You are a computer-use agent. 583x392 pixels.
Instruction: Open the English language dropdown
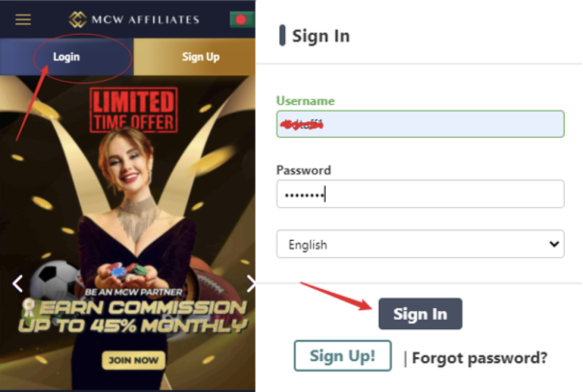410,245
